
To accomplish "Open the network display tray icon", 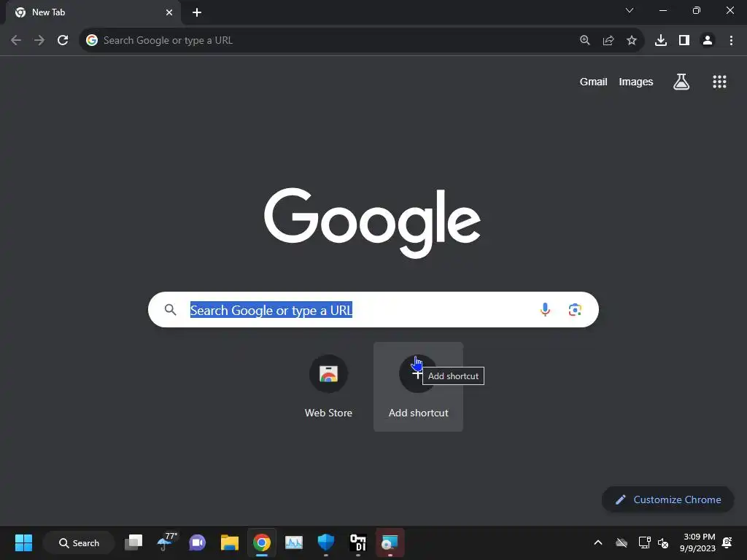I will (x=644, y=542).
